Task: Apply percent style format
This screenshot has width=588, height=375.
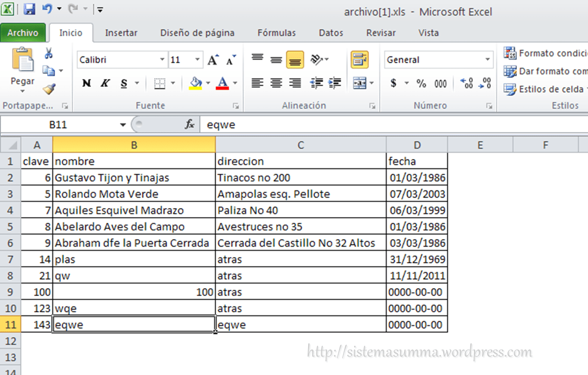Action: pyautogui.click(x=421, y=83)
